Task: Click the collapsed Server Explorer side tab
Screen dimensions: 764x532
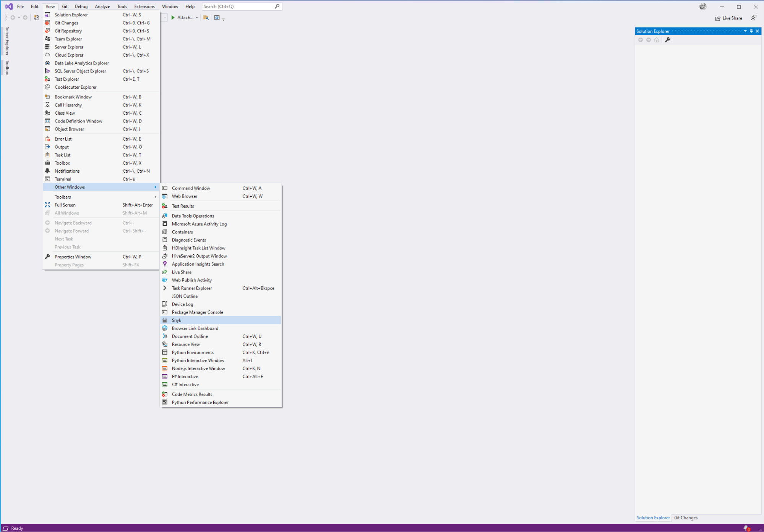Action: (7, 41)
